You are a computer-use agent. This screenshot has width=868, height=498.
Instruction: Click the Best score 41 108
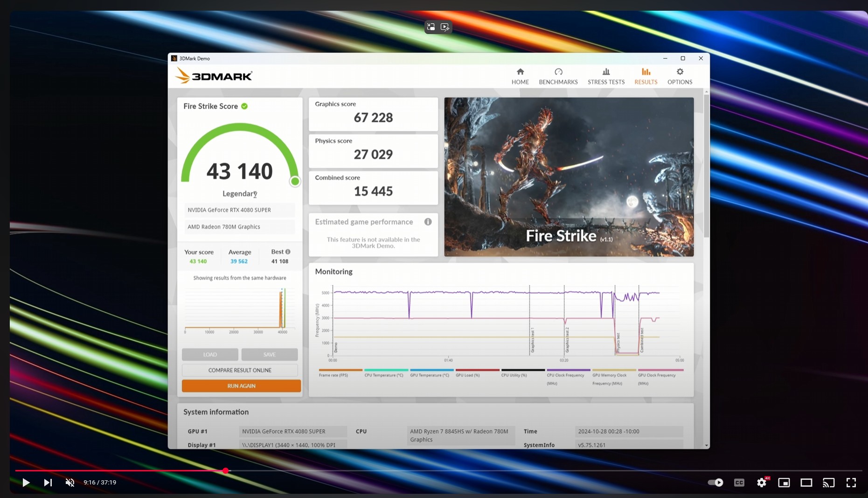click(280, 261)
